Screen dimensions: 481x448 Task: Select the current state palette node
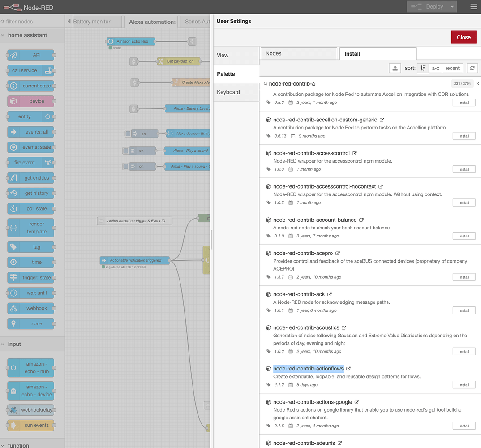click(30, 86)
